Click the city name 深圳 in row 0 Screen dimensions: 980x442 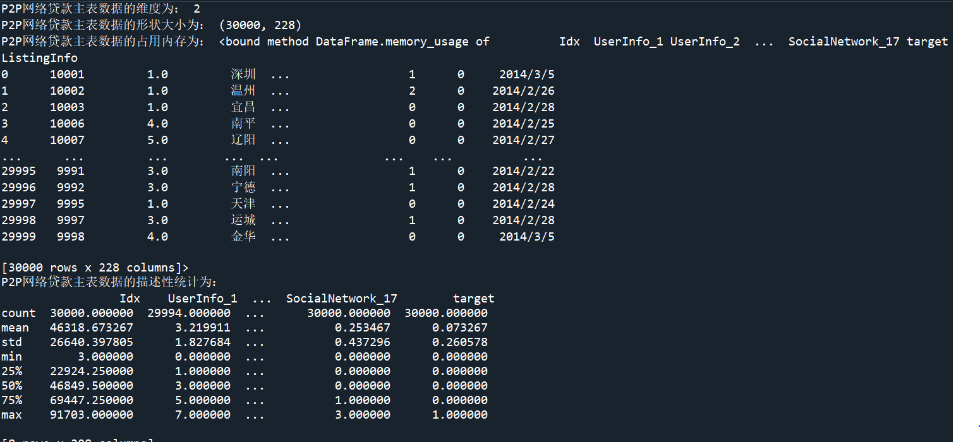pos(243,75)
